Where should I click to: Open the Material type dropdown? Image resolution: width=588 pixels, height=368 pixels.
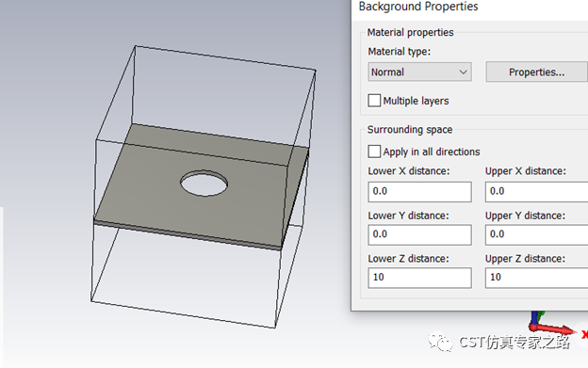click(x=419, y=72)
